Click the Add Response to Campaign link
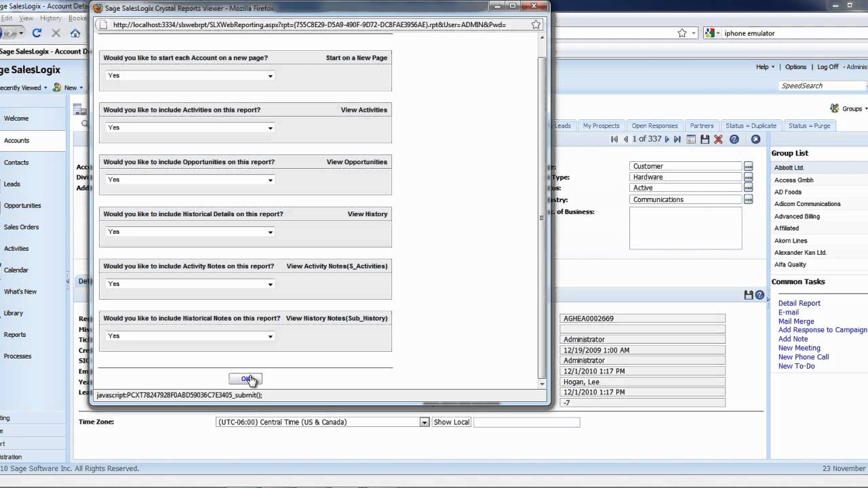868x488 pixels. click(x=823, y=330)
